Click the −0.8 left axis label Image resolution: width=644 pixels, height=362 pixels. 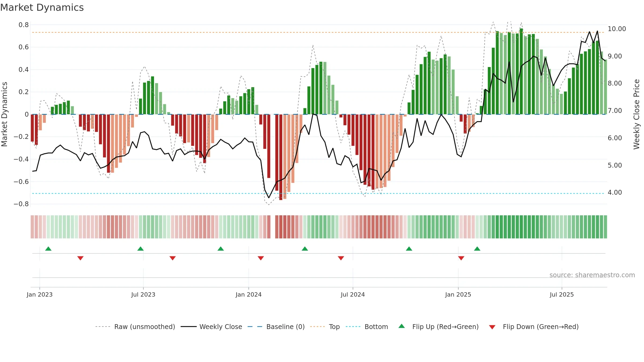(21, 204)
